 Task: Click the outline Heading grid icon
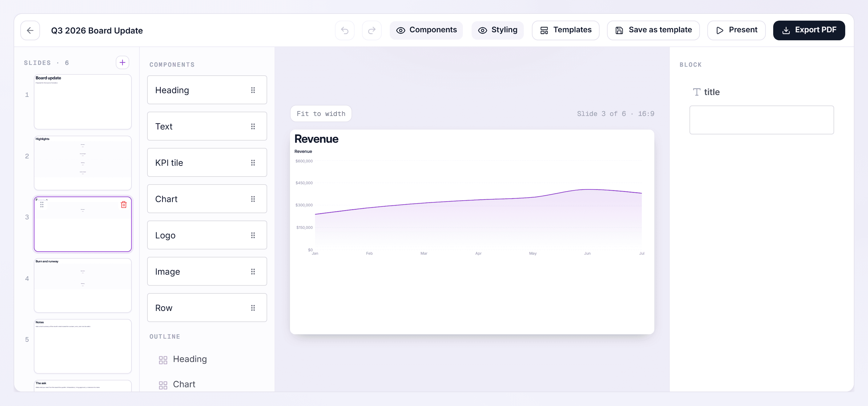pyautogui.click(x=163, y=360)
